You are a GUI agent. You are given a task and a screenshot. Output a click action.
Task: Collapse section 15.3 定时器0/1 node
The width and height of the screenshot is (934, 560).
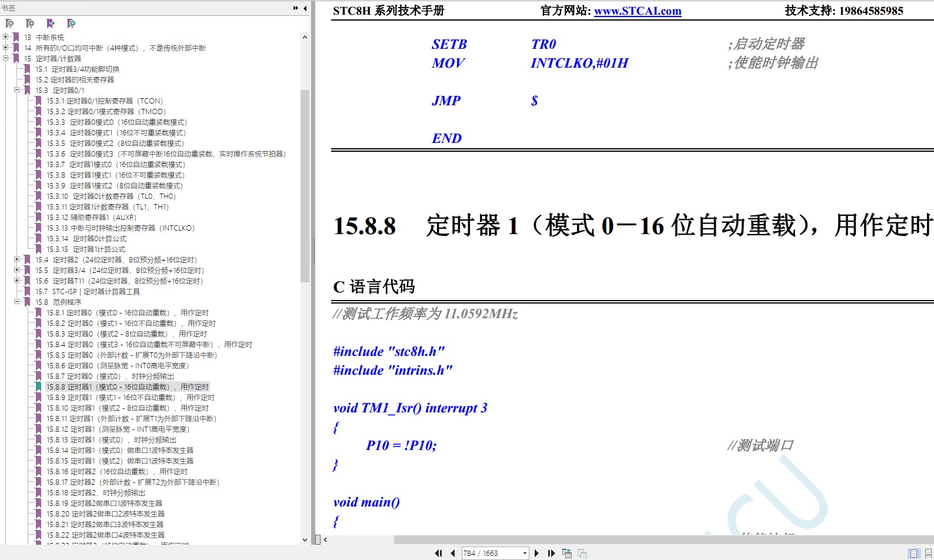pyautogui.click(x=17, y=90)
